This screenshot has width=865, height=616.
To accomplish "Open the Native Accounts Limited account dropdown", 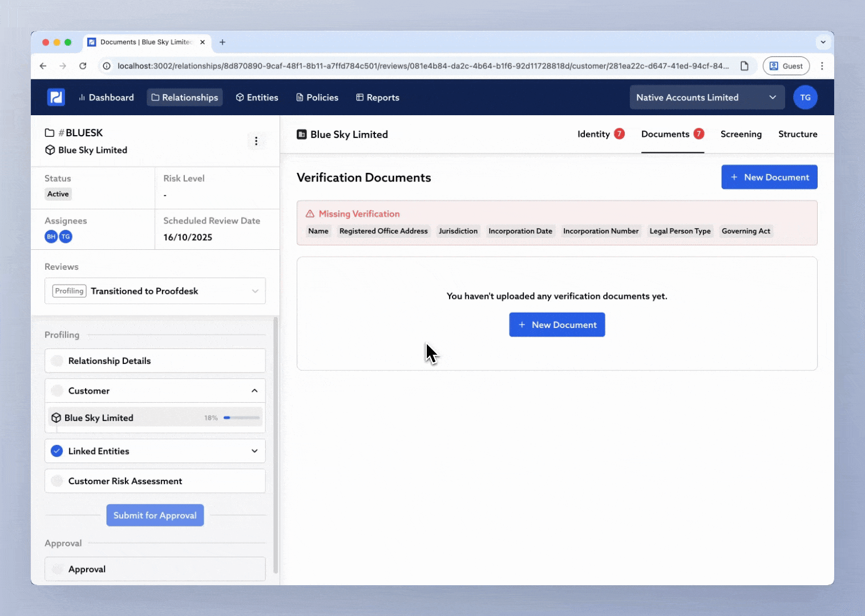I will coord(706,97).
